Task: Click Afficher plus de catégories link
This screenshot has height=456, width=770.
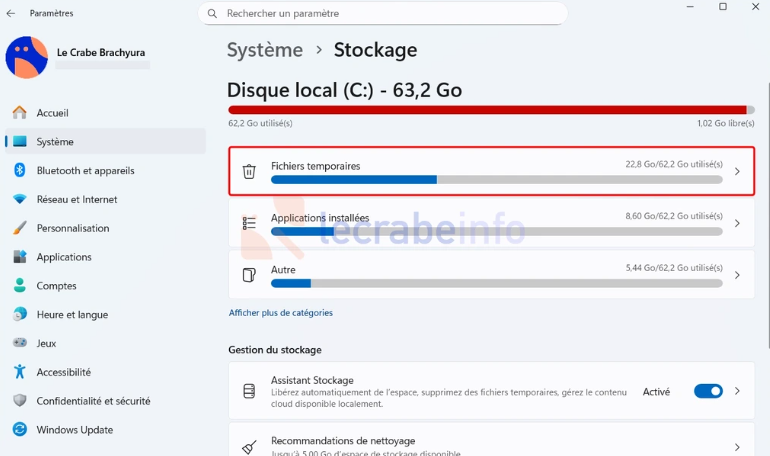Action: (281, 313)
